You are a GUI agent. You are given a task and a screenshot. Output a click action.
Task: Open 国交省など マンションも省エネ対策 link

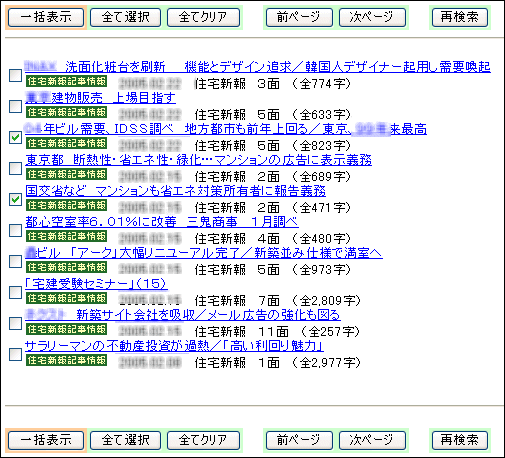tap(175, 191)
